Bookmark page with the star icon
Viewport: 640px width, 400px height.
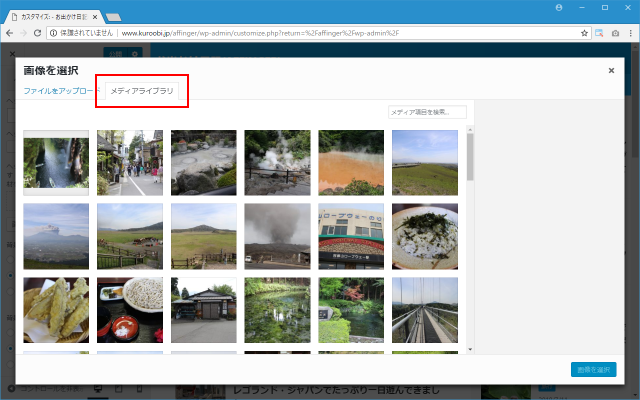pyautogui.click(x=583, y=33)
